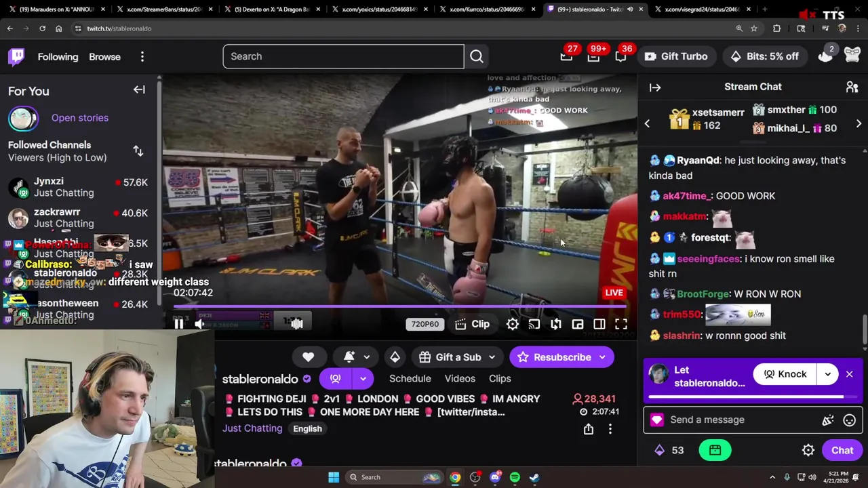Open the multiview swap icon in the player
This screenshot has height=488, width=868.
coord(556,324)
